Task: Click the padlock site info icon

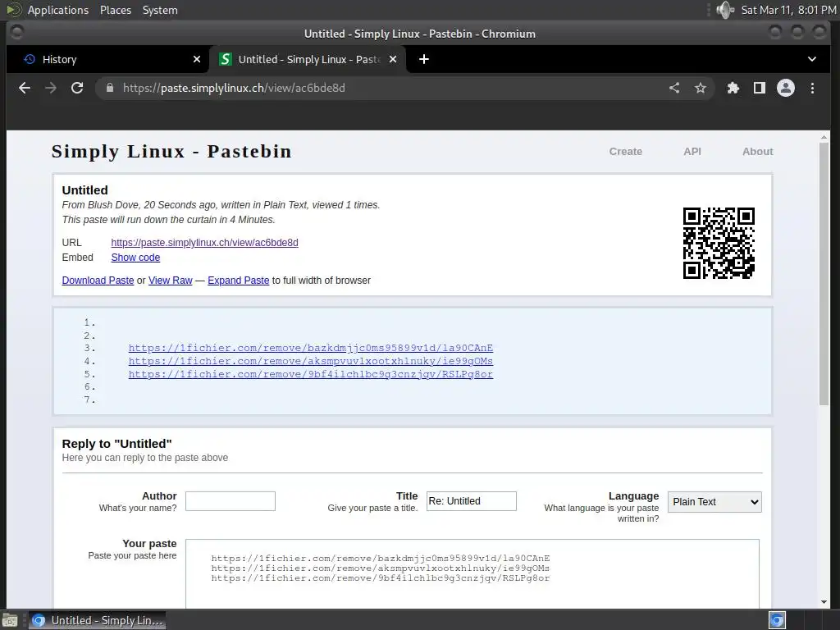Action: pos(110,88)
